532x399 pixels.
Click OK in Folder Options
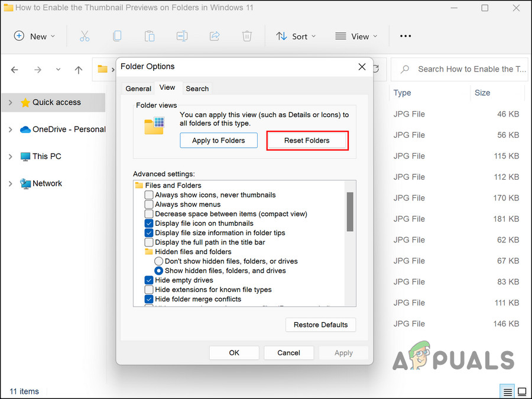coord(234,353)
